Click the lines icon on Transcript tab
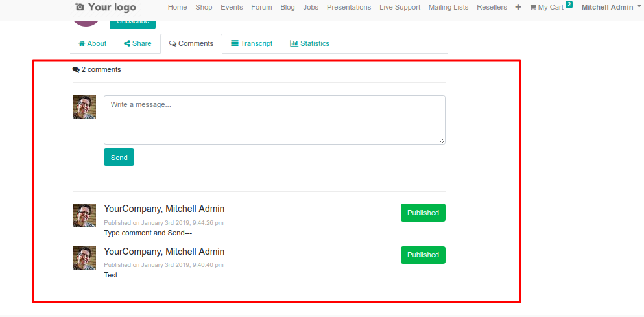 235,43
